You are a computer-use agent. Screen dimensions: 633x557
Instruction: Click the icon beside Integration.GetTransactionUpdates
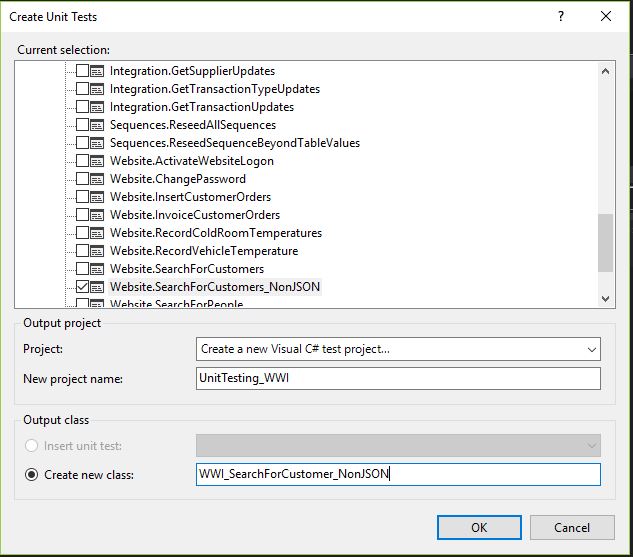[97, 107]
